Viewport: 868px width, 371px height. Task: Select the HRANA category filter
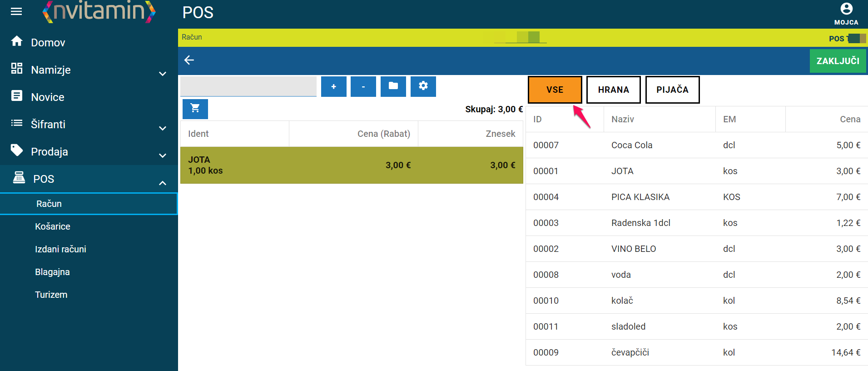tap(613, 90)
